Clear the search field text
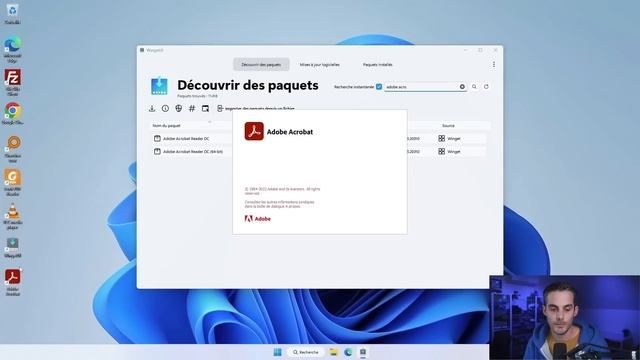The width and height of the screenshot is (640, 360). click(462, 87)
